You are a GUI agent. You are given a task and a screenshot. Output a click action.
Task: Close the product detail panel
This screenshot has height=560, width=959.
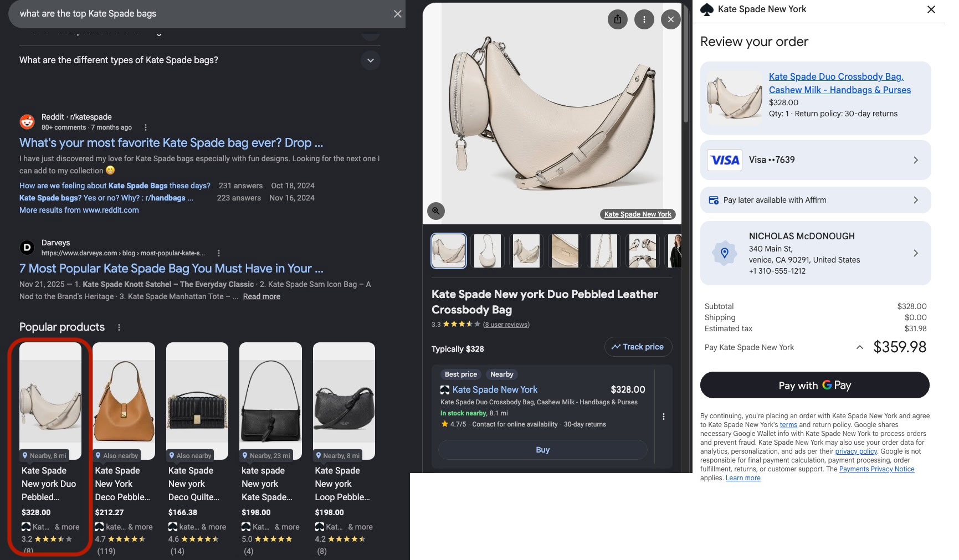coord(671,19)
